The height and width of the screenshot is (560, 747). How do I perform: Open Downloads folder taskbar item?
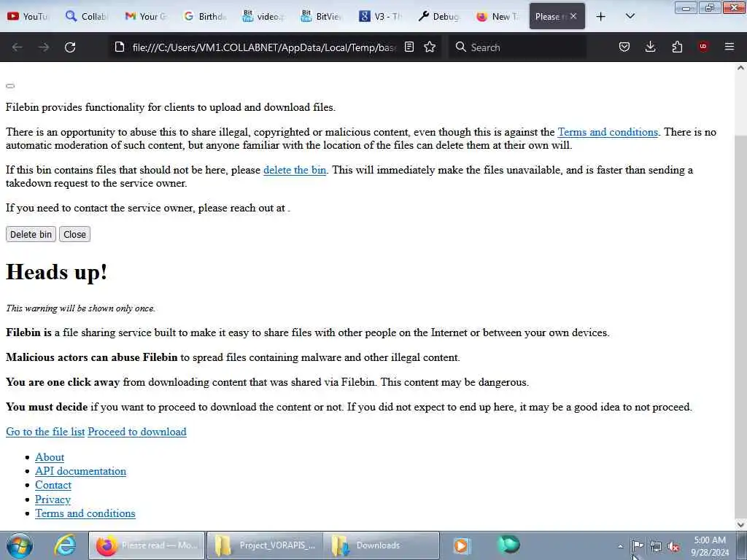(381, 545)
